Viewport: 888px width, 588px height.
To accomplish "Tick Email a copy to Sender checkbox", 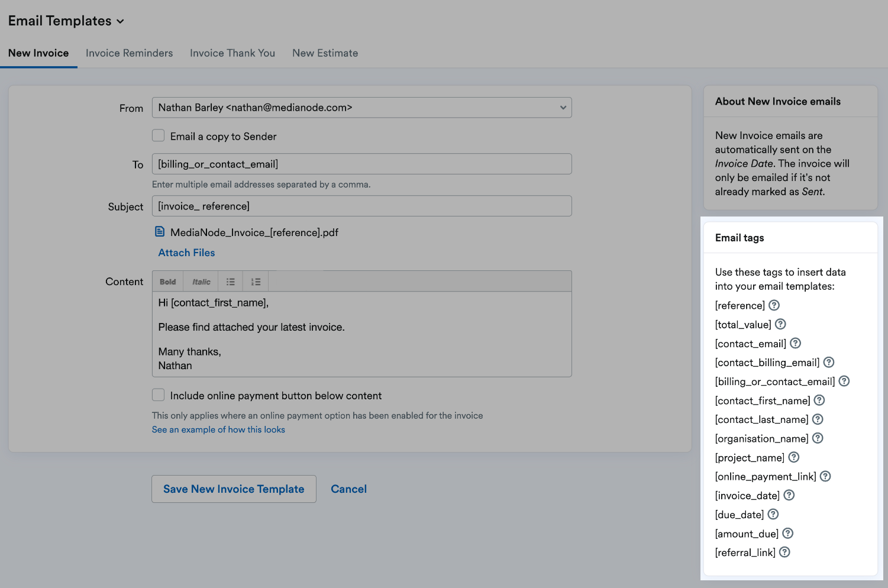I will 158,135.
